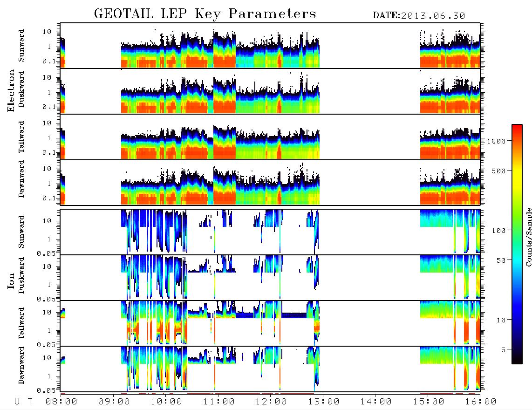Click the '1000' colorbar tick label

[496, 141]
